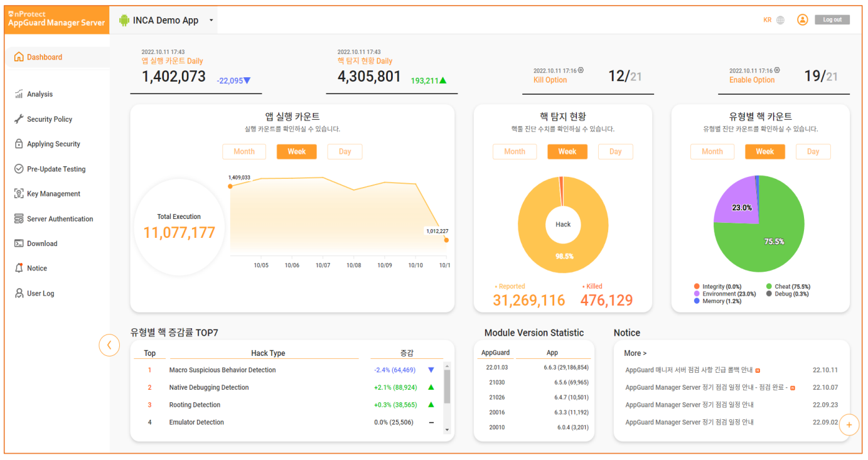Click the Cheat green legend dot

point(769,287)
